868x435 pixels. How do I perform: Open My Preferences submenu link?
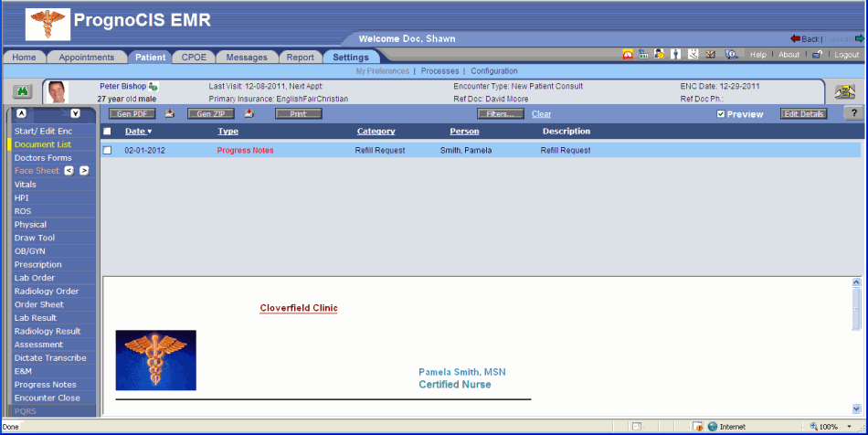[383, 71]
